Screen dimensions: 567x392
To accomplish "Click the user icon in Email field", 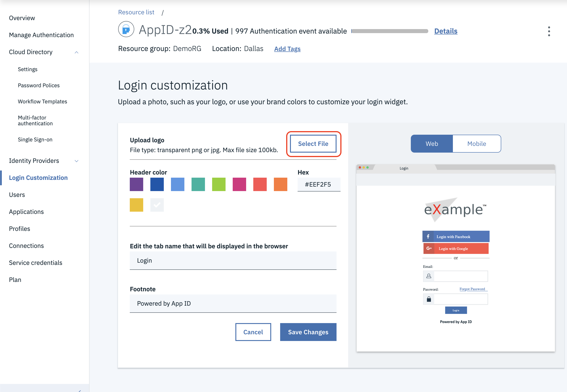I will tap(429, 276).
